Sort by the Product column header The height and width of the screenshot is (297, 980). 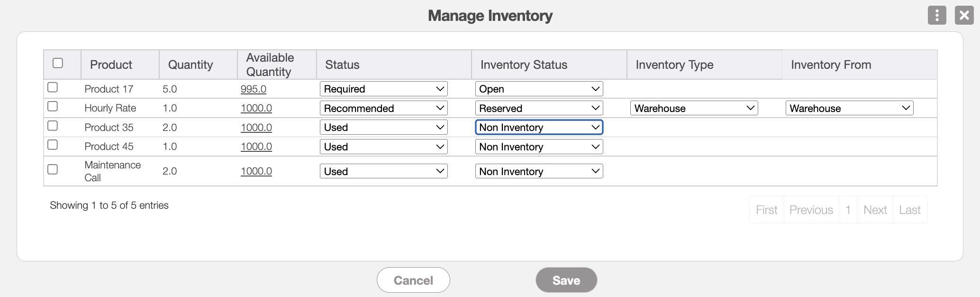pos(111,65)
